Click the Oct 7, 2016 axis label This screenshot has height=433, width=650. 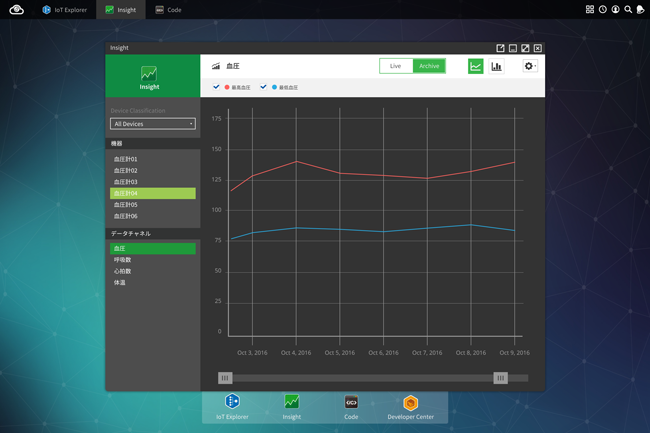pyautogui.click(x=427, y=353)
